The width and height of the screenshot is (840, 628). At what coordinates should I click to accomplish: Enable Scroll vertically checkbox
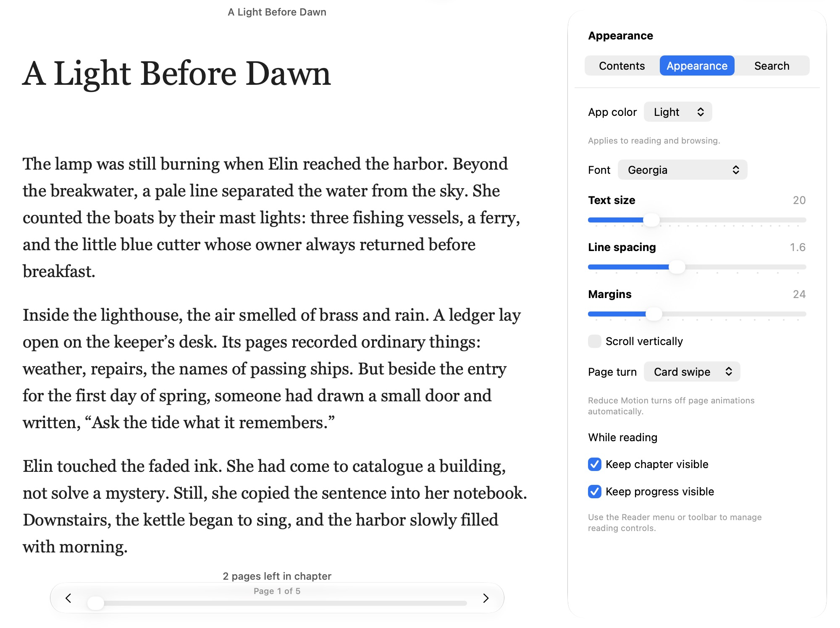coord(595,341)
